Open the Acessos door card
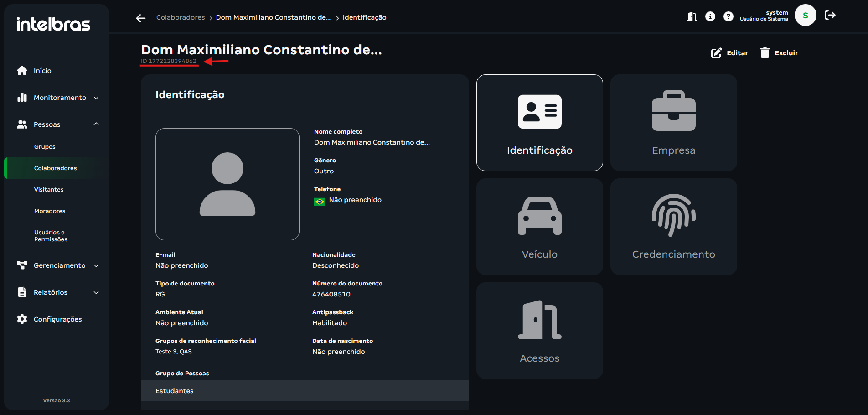The width and height of the screenshot is (868, 415). tap(539, 331)
